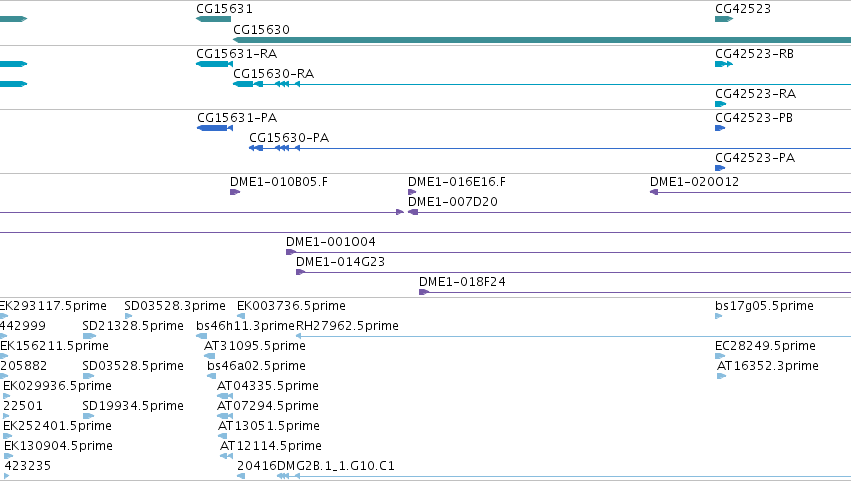The width and height of the screenshot is (851, 481).
Task: Click the 205882 feature label
Action: [x=23, y=366]
